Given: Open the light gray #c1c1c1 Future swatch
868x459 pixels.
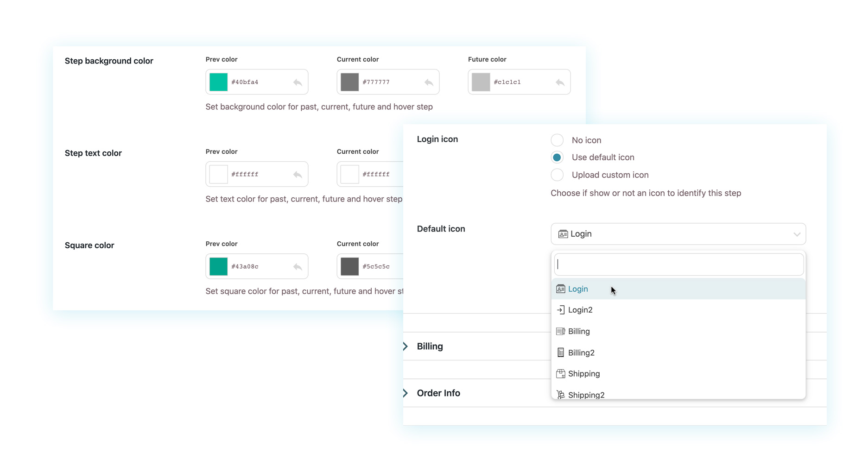Looking at the screenshot, I should [x=481, y=82].
